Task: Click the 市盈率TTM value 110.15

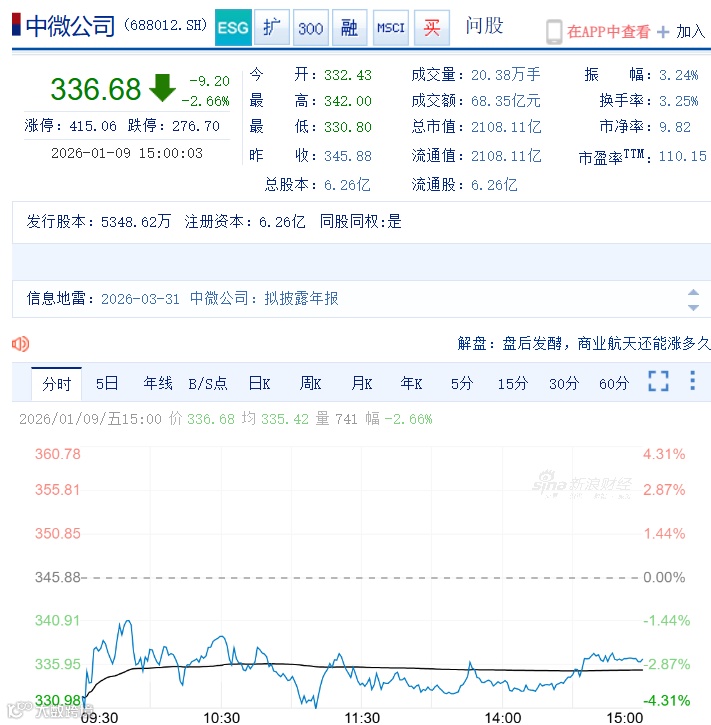Action: [x=682, y=156]
